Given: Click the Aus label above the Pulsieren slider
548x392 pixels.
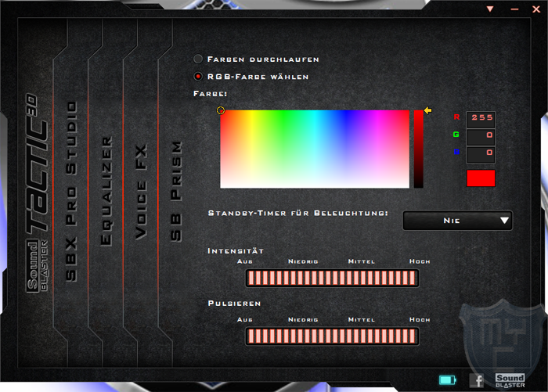Looking at the screenshot, I should (244, 320).
